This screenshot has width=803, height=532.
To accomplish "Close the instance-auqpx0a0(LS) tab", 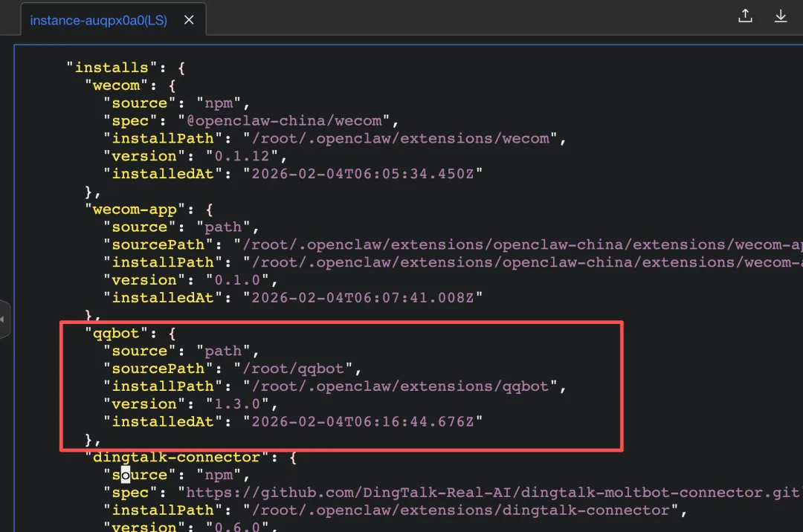I will (189, 20).
